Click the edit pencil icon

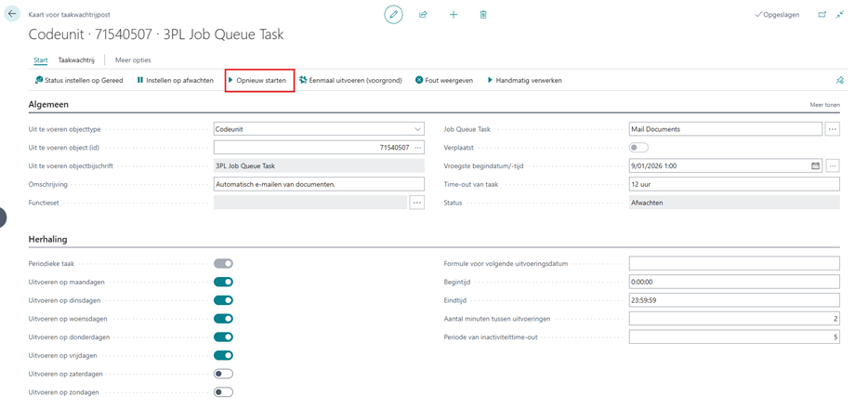coord(393,15)
